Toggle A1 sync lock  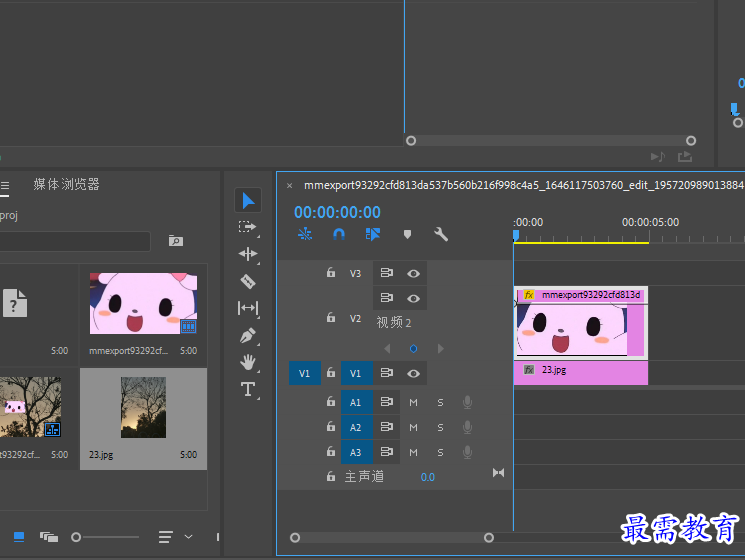coord(386,402)
